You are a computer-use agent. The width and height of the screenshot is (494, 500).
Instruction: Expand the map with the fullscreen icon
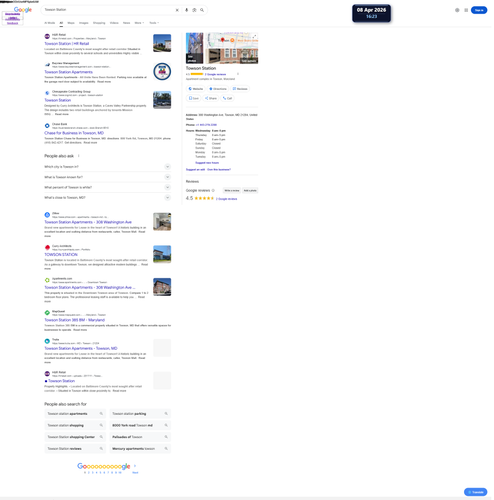(x=255, y=36)
